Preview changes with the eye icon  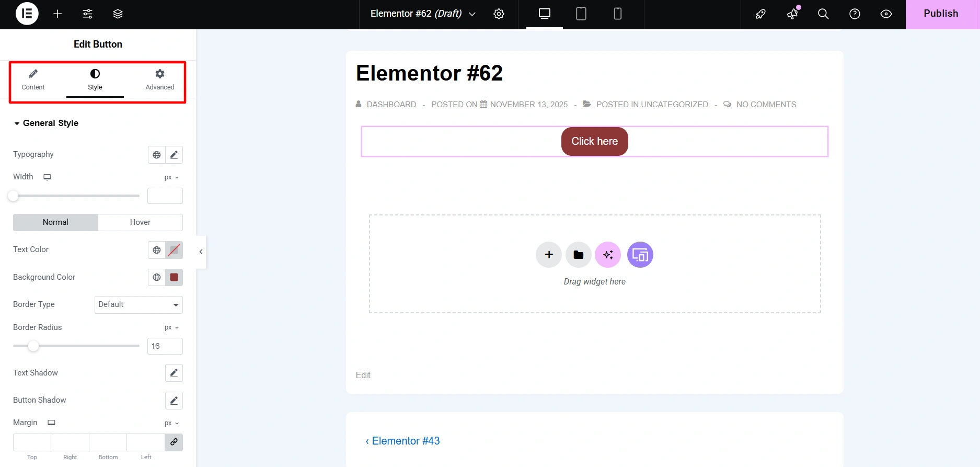(x=886, y=14)
